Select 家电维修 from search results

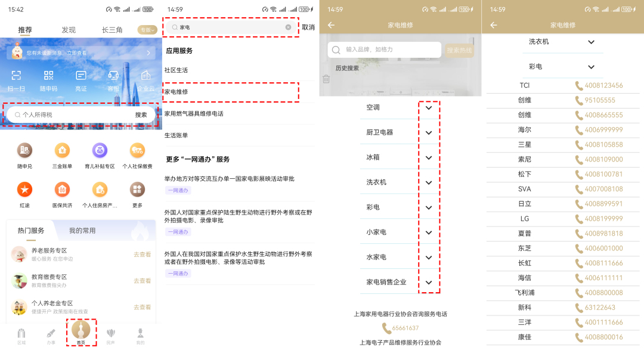pyautogui.click(x=230, y=92)
